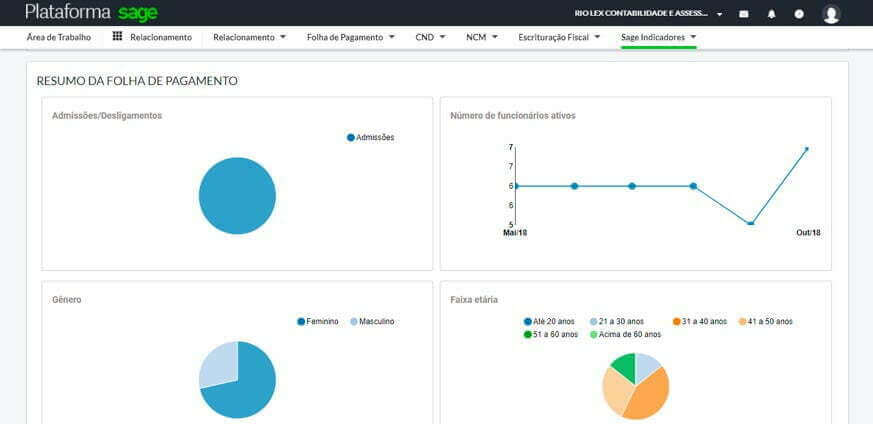Image resolution: width=873 pixels, height=424 pixels.
Task: Click the grid apps icon beside Relacionamento
Action: click(117, 37)
